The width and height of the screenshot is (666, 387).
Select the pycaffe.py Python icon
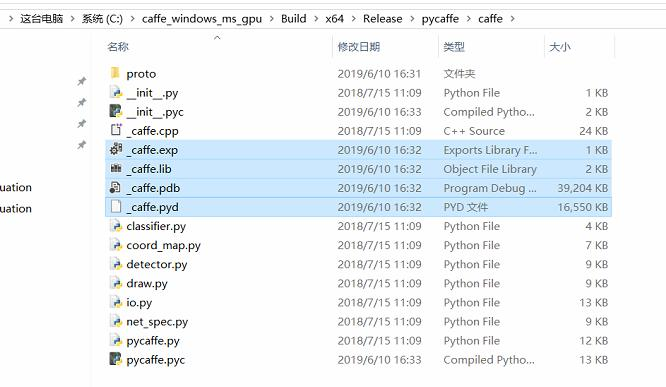click(x=116, y=340)
